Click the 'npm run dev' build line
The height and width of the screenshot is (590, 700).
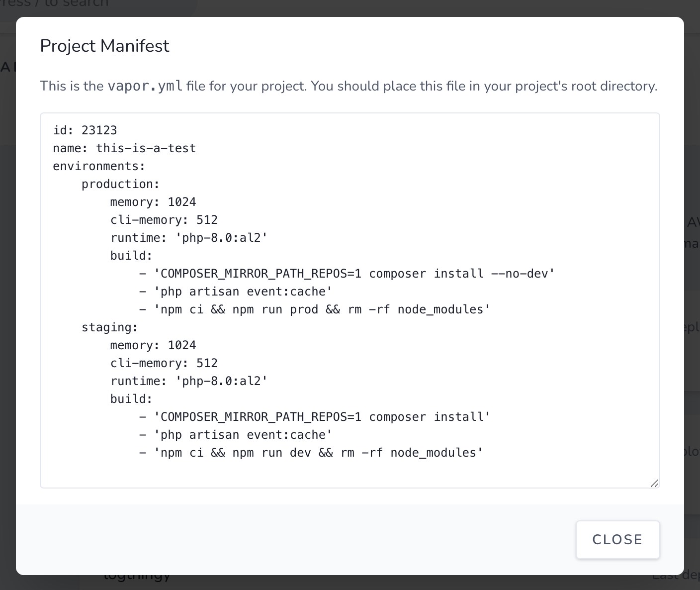point(311,453)
